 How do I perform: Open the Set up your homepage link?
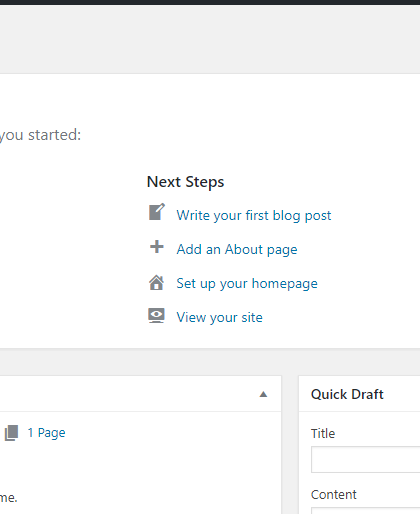(x=247, y=284)
